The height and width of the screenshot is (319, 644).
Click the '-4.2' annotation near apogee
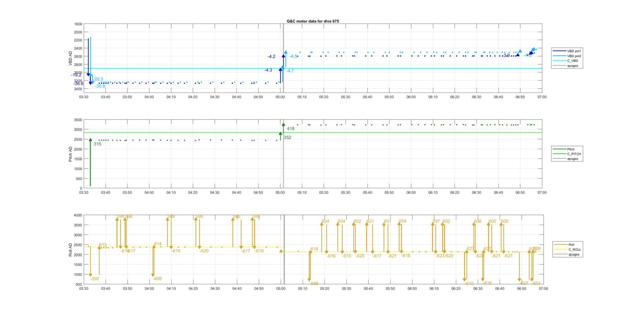[x=271, y=57]
